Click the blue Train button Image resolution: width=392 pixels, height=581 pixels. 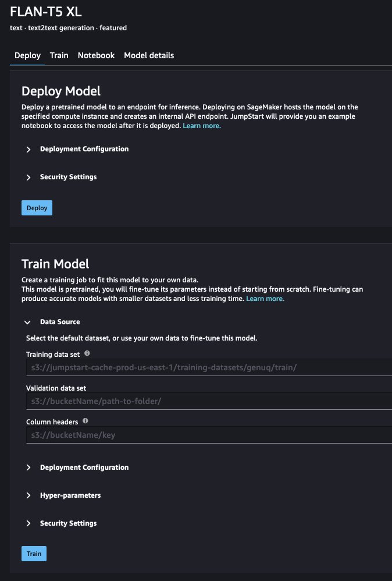[x=34, y=554]
